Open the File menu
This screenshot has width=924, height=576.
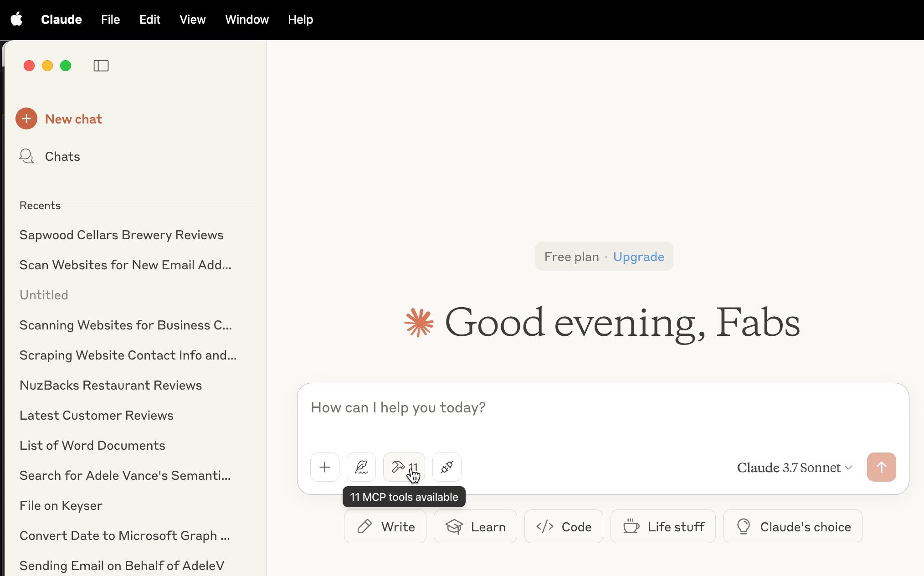[111, 20]
